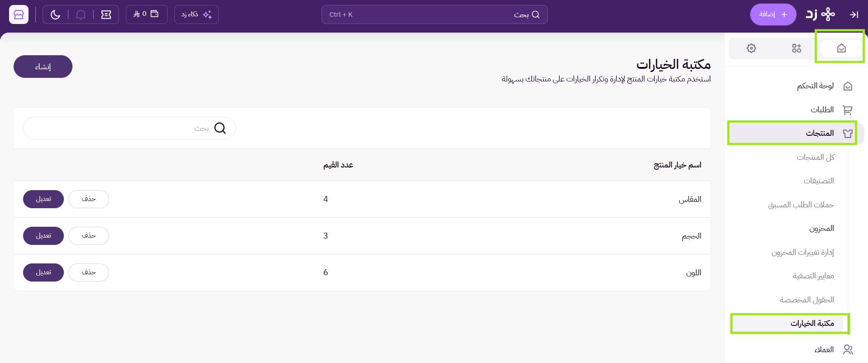Click the orders cart icon
This screenshot has width=868, height=363.
(848, 110)
